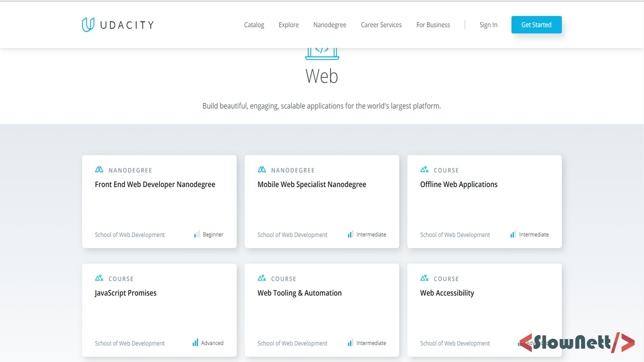Click "School of Web Development" on Web Tooling card

[x=292, y=343]
